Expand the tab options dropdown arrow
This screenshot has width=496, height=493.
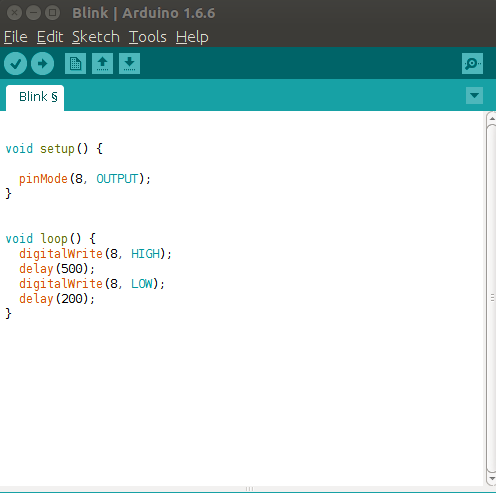tap(474, 96)
